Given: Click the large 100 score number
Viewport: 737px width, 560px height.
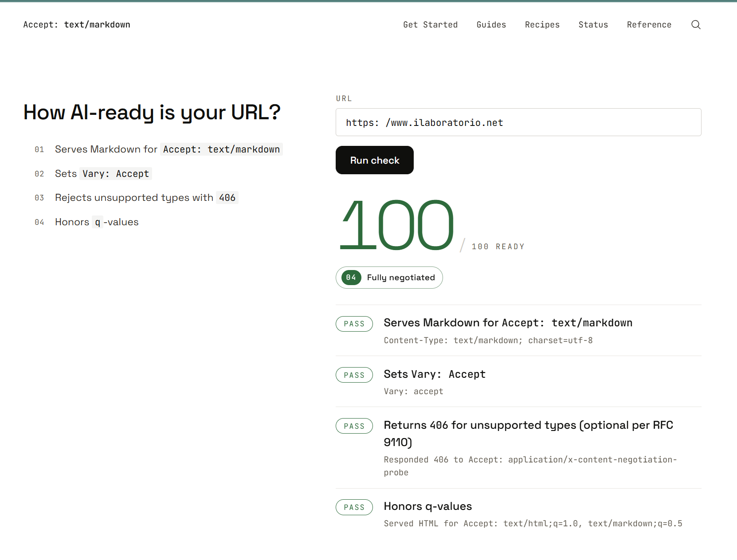Looking at the screenshot, I should [396, 225].
